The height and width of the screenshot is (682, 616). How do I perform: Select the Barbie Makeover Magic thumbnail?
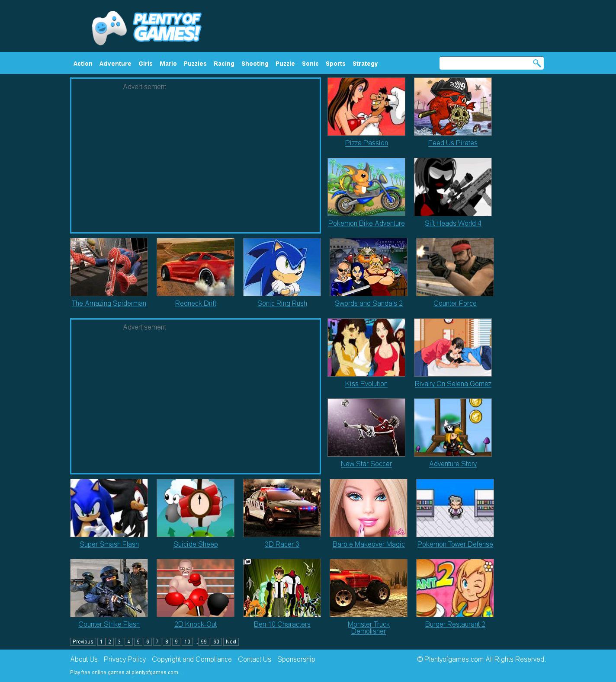pyautogui.click(x=369, y=508)
